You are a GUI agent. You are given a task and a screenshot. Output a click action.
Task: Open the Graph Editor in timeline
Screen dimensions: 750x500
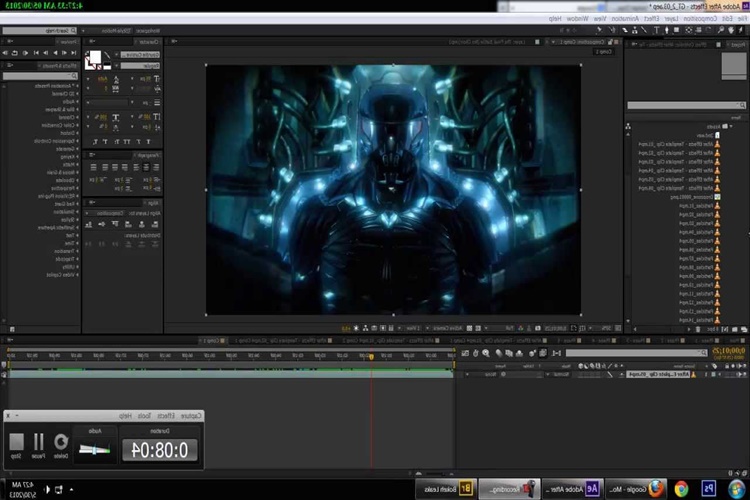(x=465, y=353)
